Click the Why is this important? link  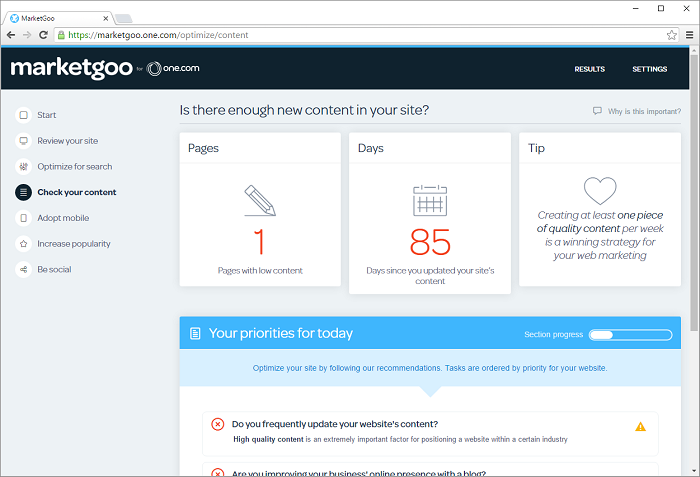(644, 111)
